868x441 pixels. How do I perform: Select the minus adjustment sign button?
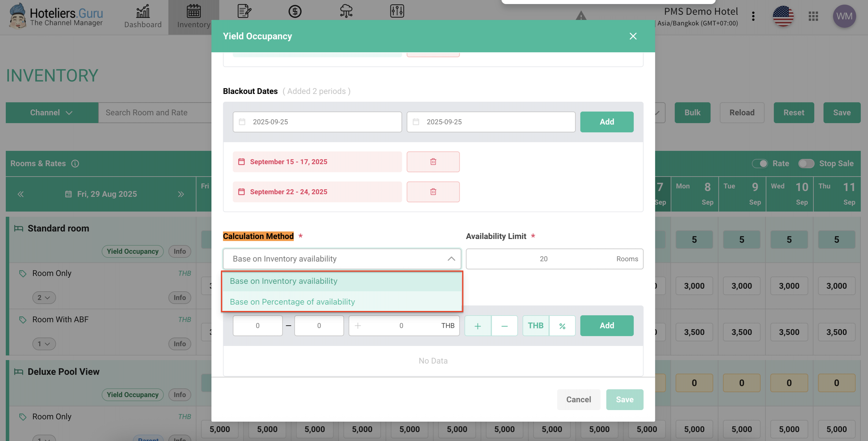[504, 326]
